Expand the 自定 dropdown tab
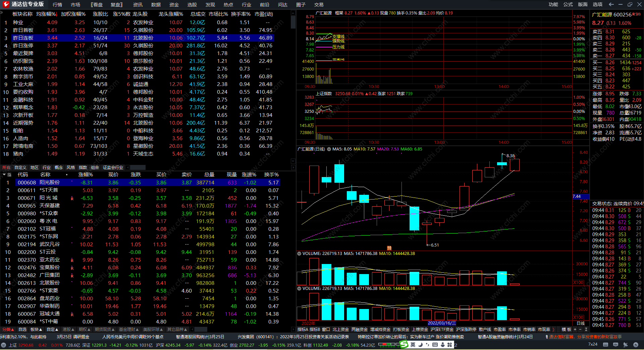 [x=52, y=330]
